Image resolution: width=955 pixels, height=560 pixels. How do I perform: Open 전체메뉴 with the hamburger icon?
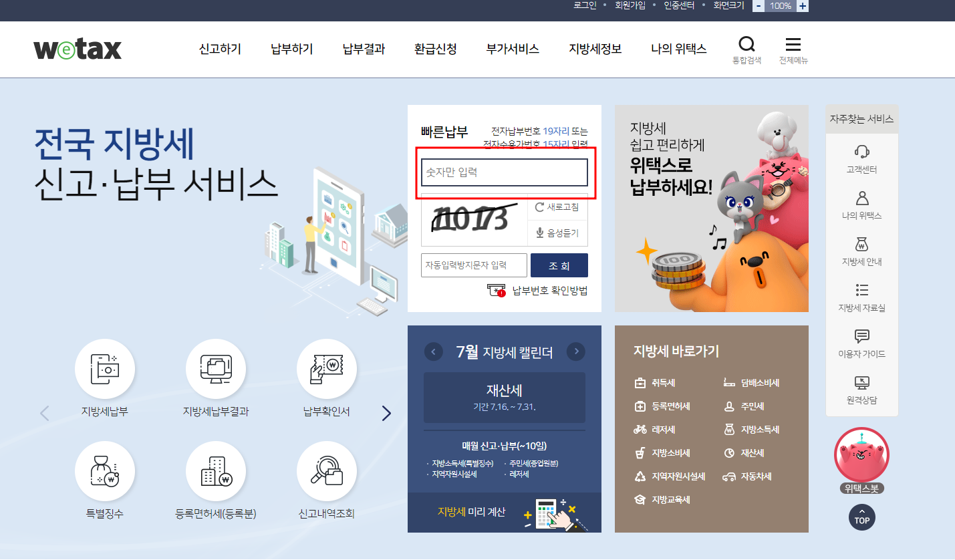pos(793,45)
